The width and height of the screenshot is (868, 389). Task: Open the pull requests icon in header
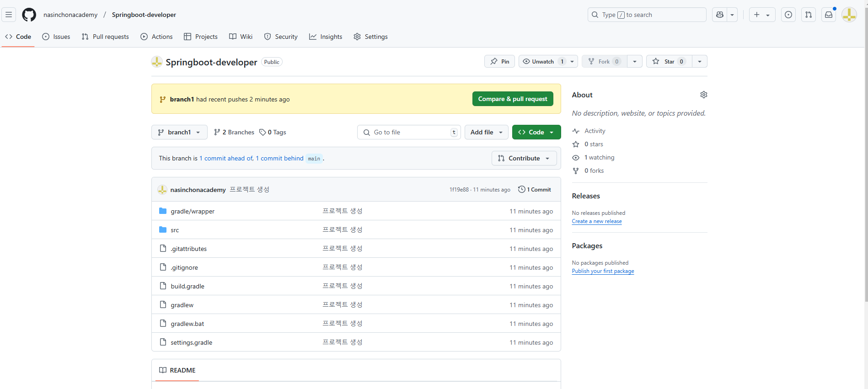click(x=809, y=15)
